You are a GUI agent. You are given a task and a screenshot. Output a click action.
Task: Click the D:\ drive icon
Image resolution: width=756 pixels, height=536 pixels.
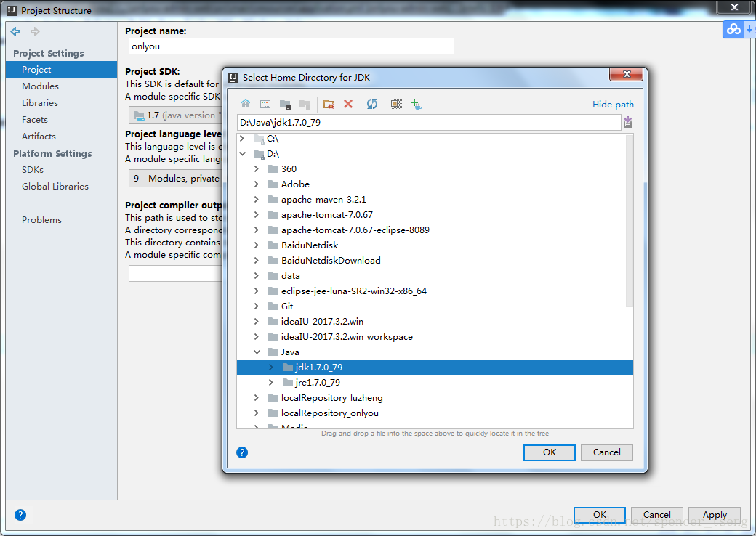click(259, 154)
